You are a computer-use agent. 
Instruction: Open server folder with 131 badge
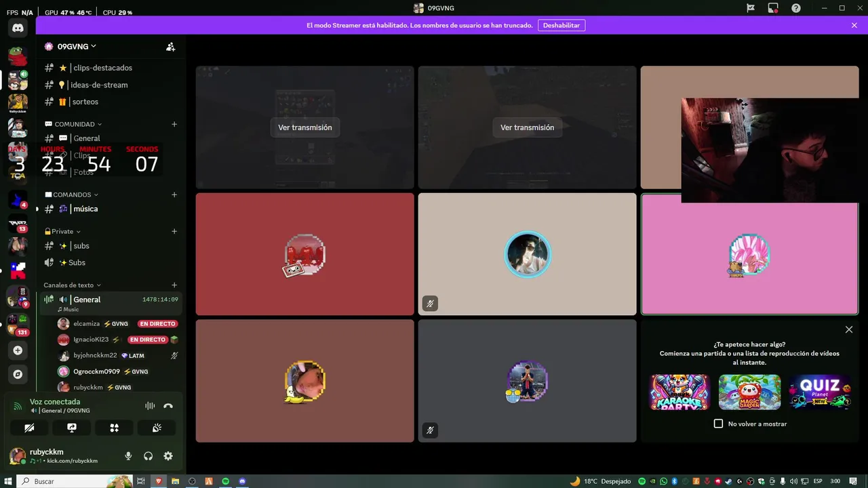click(18, 324)
